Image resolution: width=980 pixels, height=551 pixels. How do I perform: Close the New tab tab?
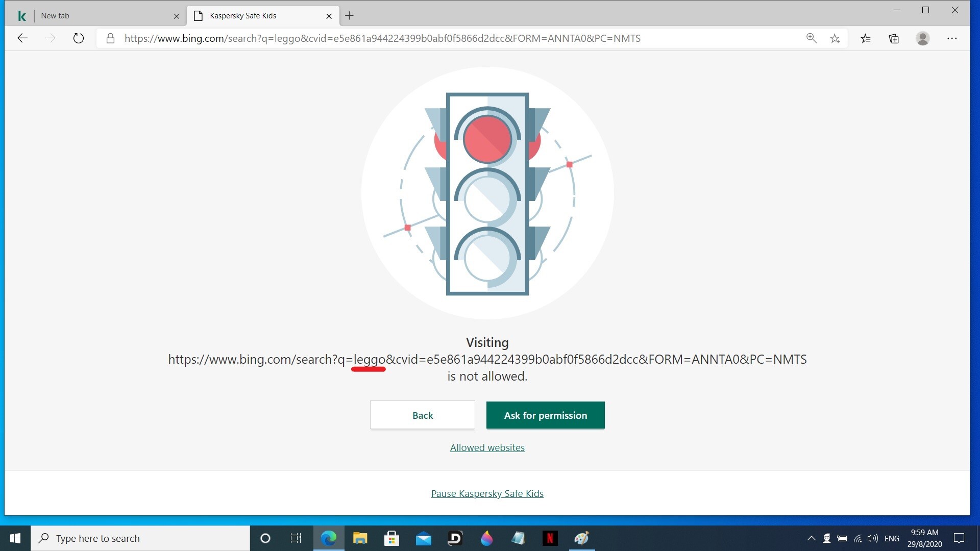[177, 16]
